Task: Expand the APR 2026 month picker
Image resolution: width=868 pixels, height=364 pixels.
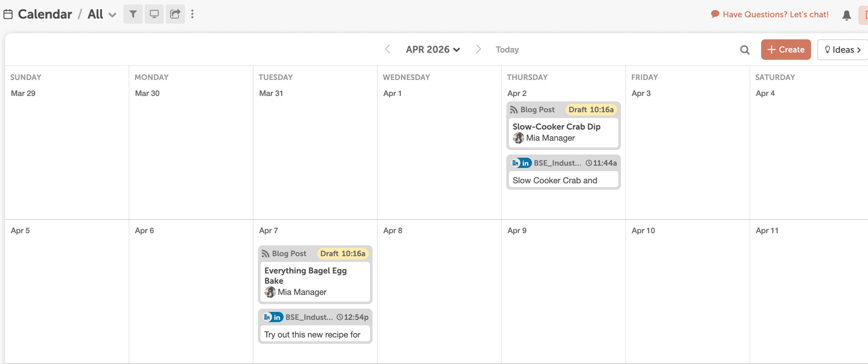Action: coord(432,50)
